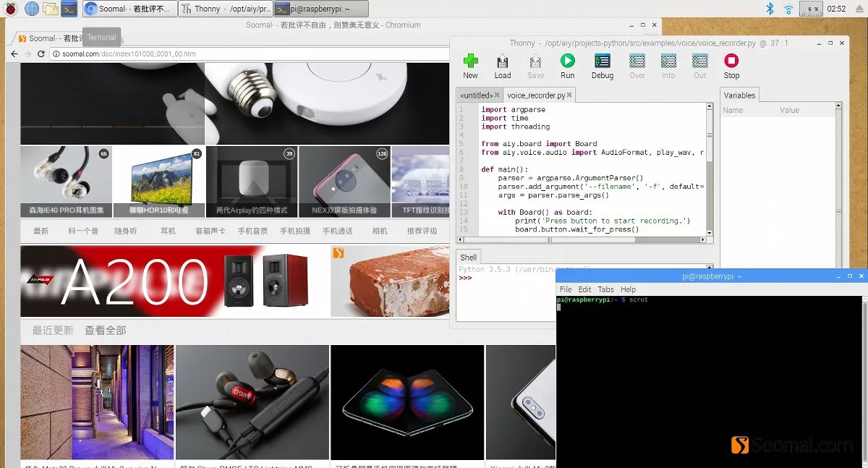The height and width of the screenshot is (468, 868).
Task: Open the Wi-Fi network tray icon
Action: [788, 9]
